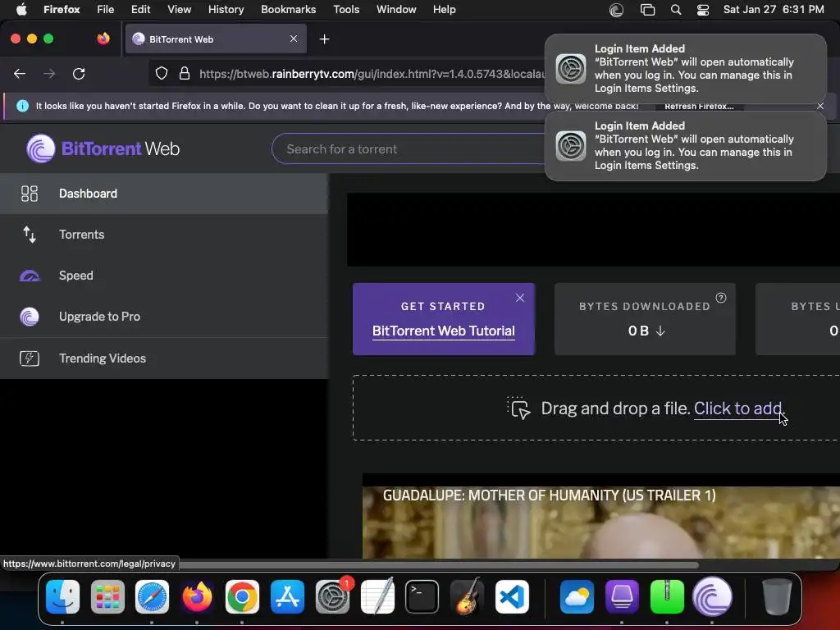Viewport: 840px width, 630px height.
Task: Click the first Login Item Added notification
Action: [x=685, y=69]
